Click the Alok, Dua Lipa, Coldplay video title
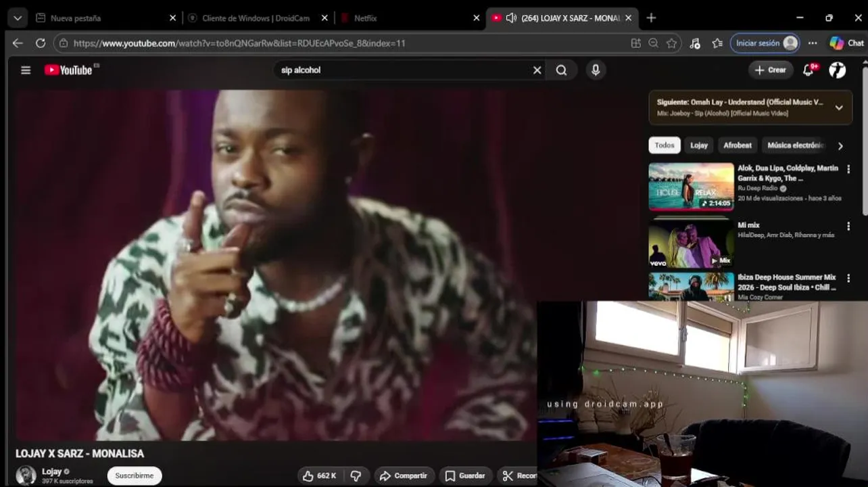Screen dimensions: 868x487 pos(788,173)
